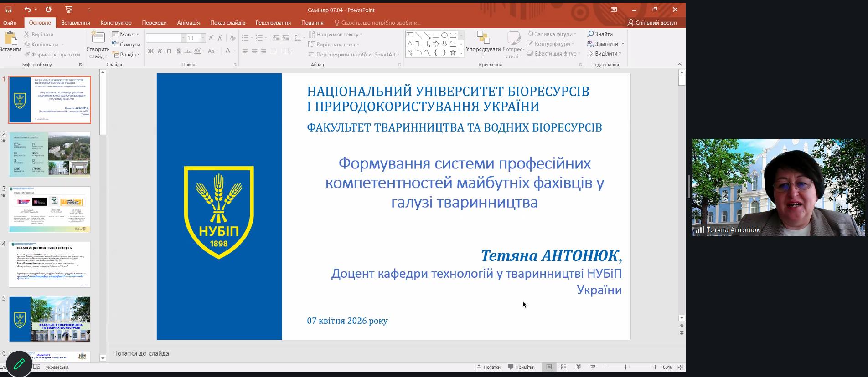Open the Макет layout dropdown
Image resolution: width=868 pixels, height=377 pixels.
126,35
